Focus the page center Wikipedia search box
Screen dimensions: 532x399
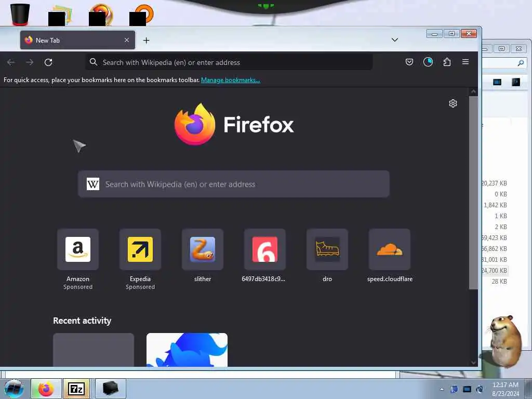click(234, 184)
